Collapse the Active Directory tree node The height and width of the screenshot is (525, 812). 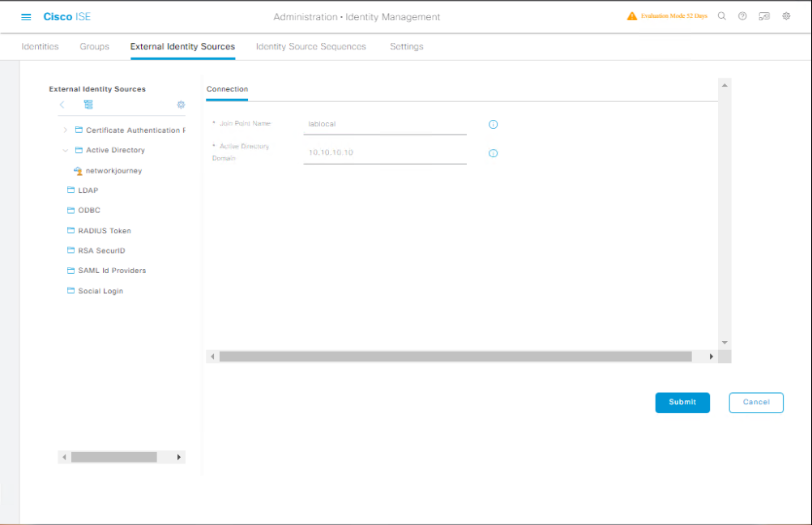click(66, 150)
